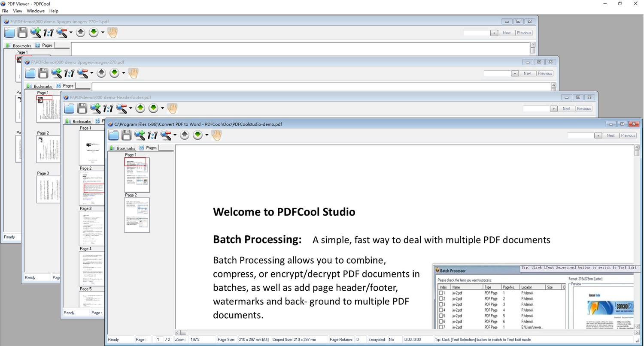Open search combo dropdown in 3pages-images-270.pdf window
This screenshot has width=644, height=346.
(515, 74)
